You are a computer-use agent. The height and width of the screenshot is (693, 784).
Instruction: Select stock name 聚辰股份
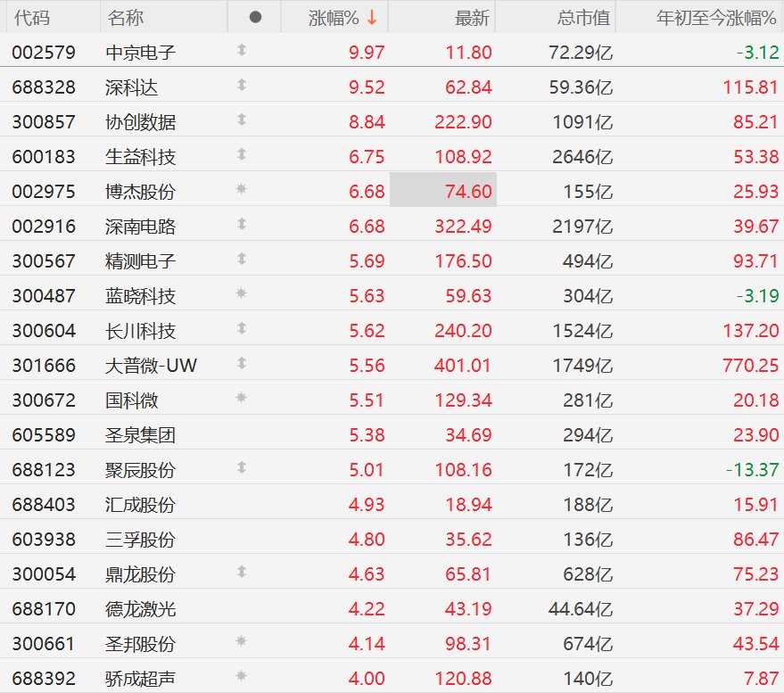141,470
